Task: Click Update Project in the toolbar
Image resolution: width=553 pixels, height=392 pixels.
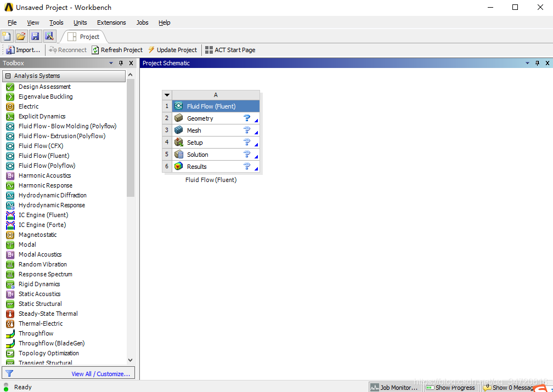Action: pos(172,50)
